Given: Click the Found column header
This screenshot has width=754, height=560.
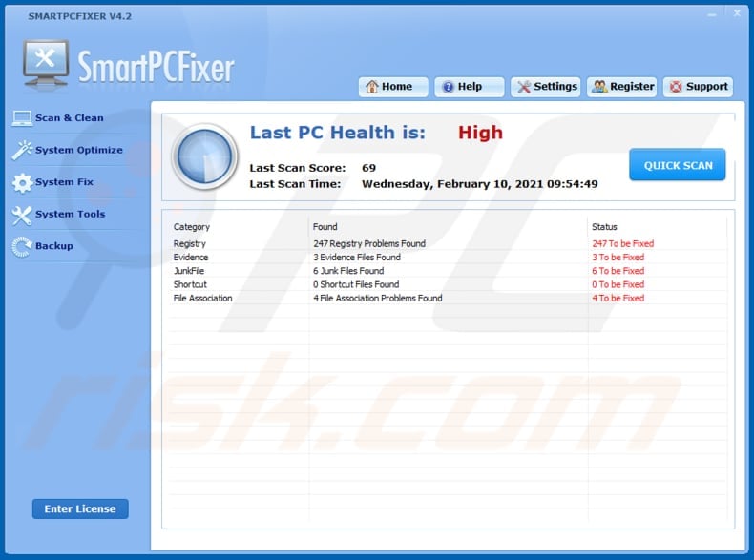Looking at the screenshot, I should click(325, 227).
